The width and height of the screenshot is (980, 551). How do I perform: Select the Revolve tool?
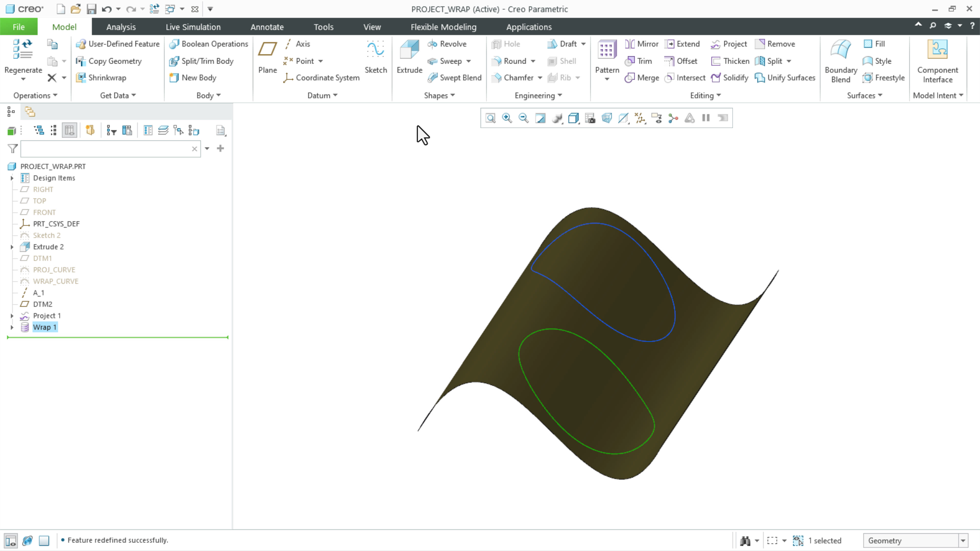tap(447, 44)
